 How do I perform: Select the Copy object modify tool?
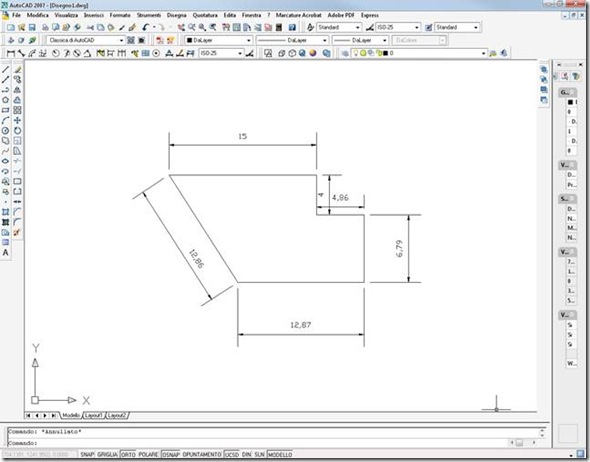(x=17, y=79)
